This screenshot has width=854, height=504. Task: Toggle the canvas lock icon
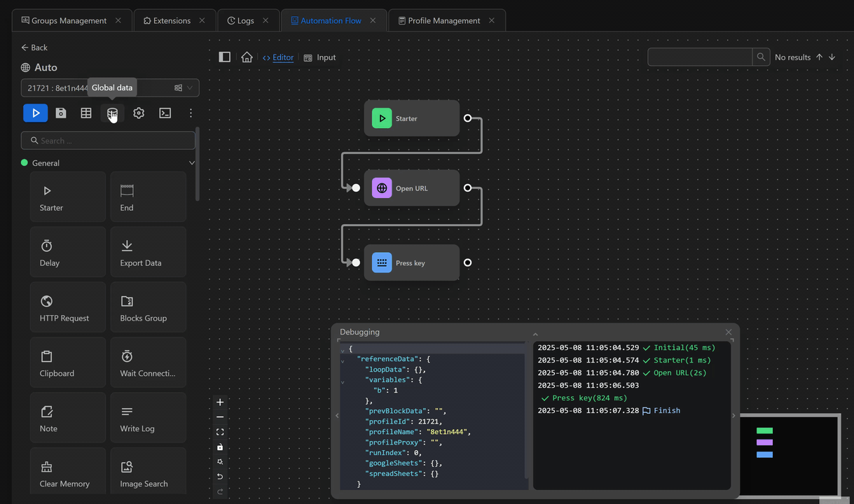tap(220, 447)
